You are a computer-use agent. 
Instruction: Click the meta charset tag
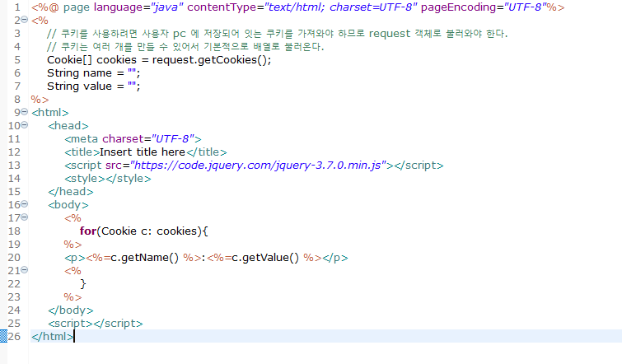(133, 139)
